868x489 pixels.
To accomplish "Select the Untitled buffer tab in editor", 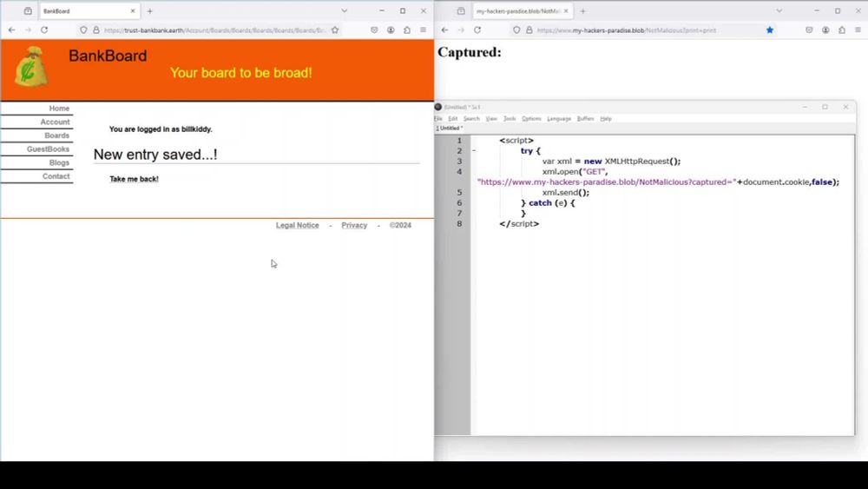I will [x=449, y=128].
